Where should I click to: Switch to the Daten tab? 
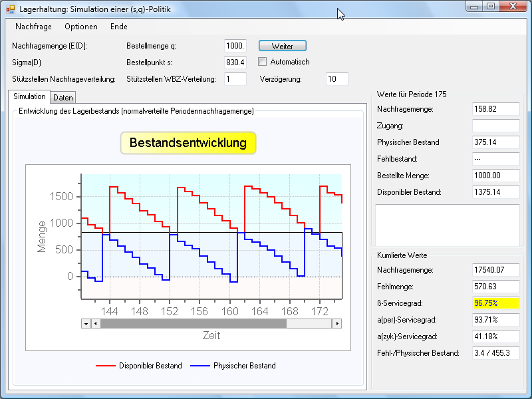coord(63,97)
